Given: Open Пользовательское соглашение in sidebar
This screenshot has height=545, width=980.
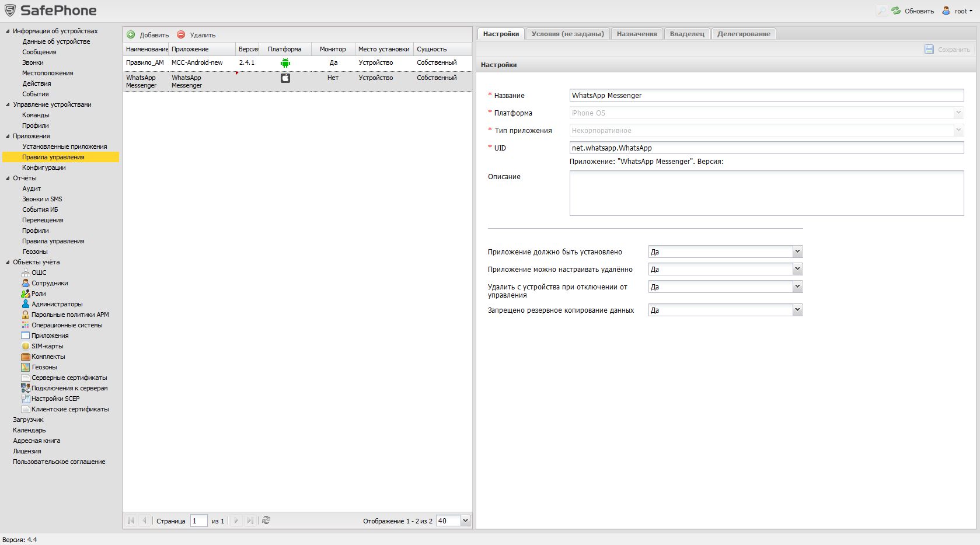Looking at the screenshot, I should click(x=59, y=462).
